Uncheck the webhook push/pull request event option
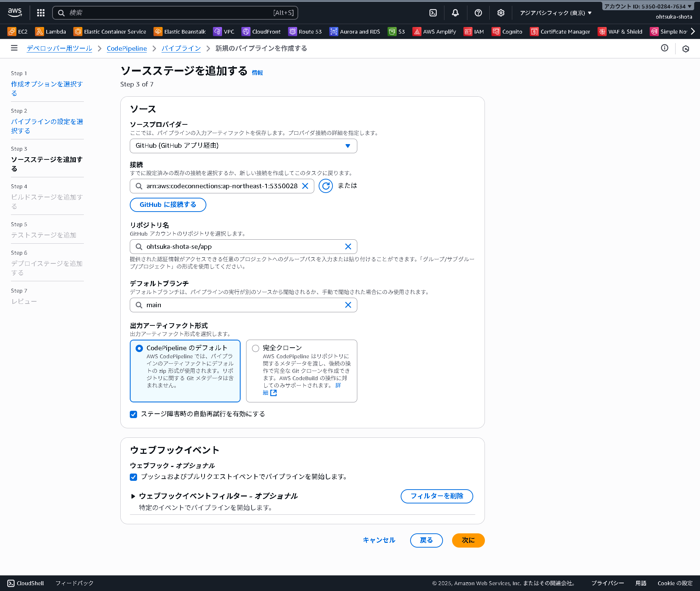700x591 pixels. click(133, 477)
